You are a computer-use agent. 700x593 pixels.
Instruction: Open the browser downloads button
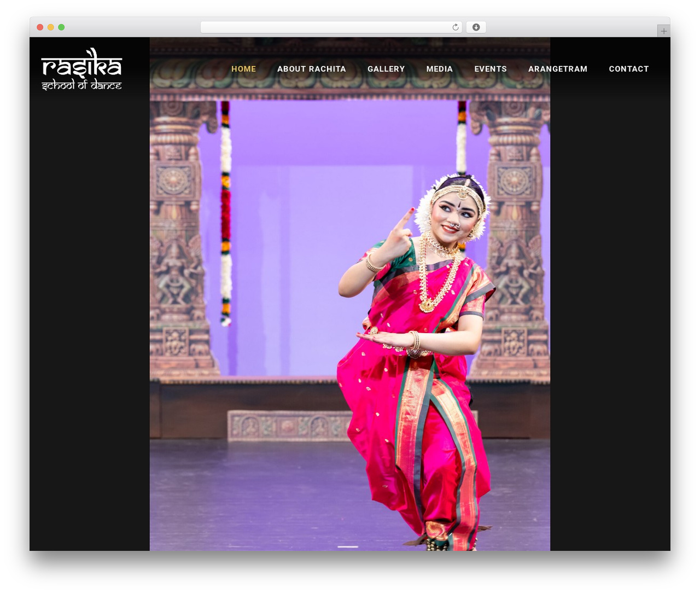(x=476, y=27)
